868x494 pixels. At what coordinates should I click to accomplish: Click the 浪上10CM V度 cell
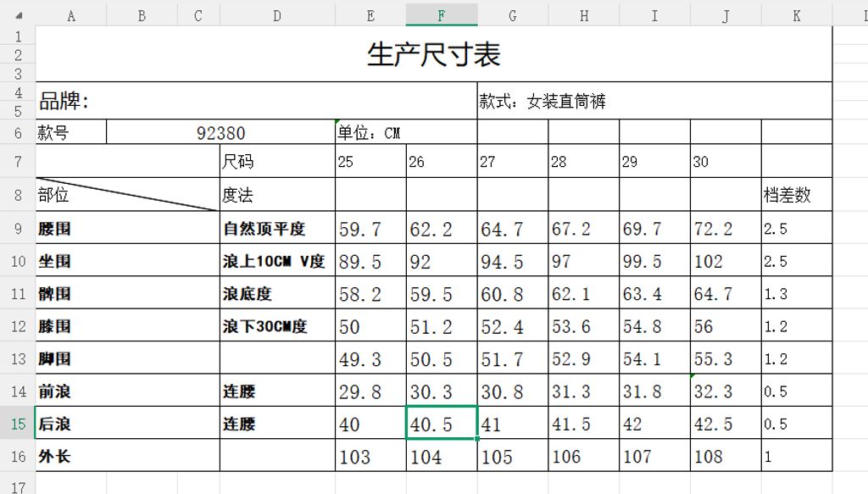coord(277,262)
